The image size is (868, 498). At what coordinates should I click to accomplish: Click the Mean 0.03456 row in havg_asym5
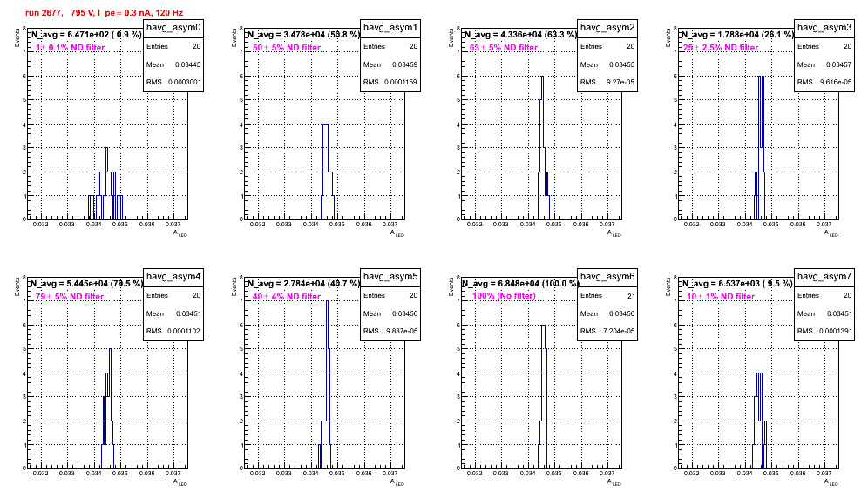point(390,313)
